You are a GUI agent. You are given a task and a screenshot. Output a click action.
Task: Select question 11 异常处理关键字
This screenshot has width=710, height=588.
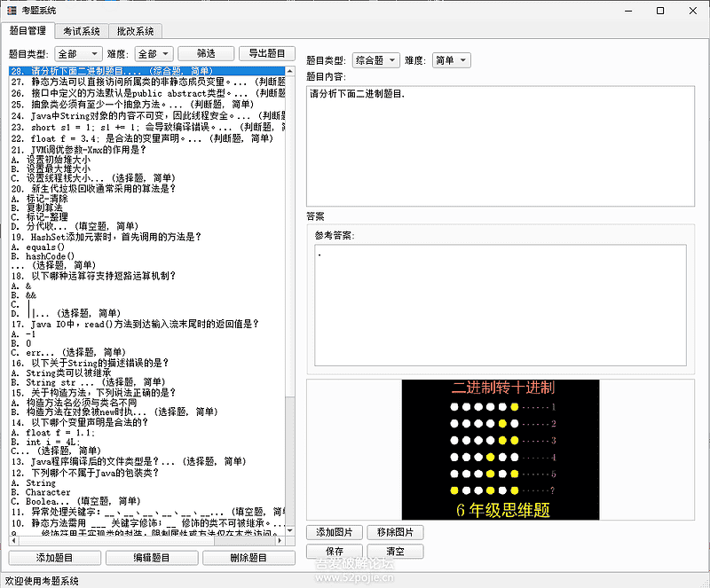[x=147, y=512]
